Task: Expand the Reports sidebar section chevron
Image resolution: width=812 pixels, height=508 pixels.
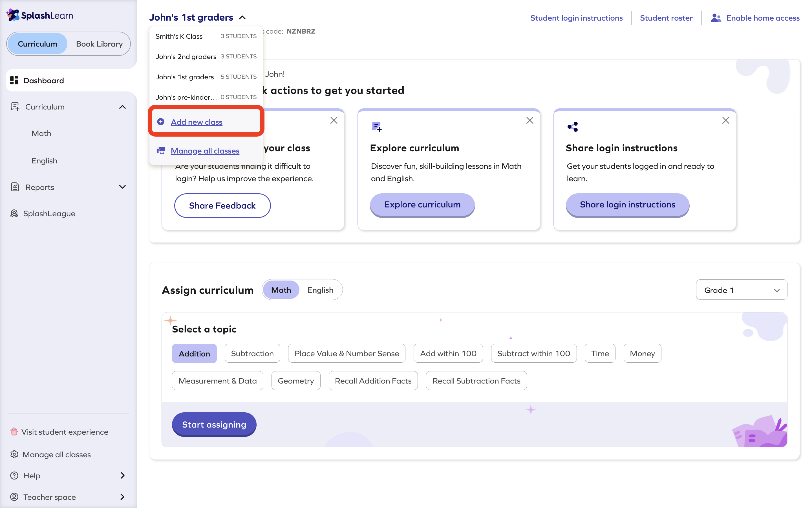Action: [122, 187]
